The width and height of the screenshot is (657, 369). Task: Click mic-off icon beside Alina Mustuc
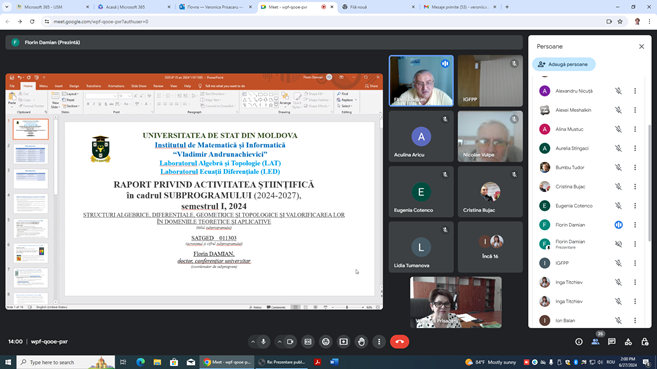pos(618,129)
